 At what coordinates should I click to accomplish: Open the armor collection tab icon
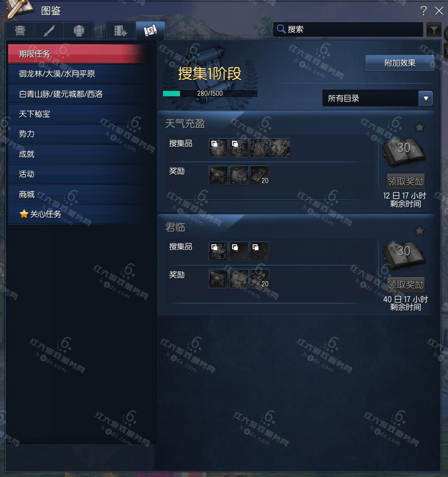tap(20, 30)
